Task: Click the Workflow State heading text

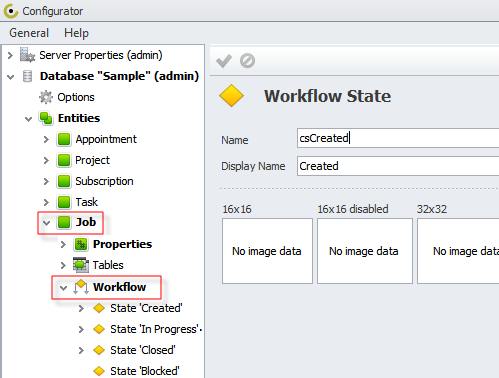Action: coord(327,96)
